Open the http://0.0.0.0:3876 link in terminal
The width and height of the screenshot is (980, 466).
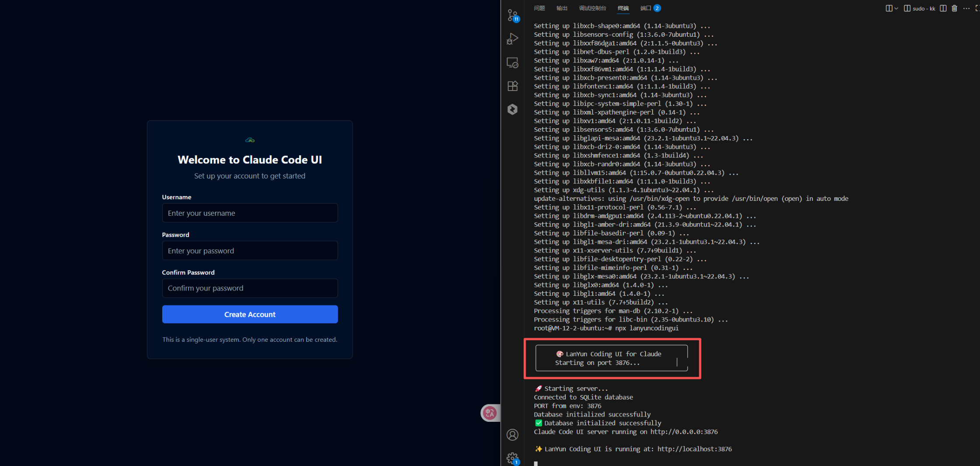684,432
